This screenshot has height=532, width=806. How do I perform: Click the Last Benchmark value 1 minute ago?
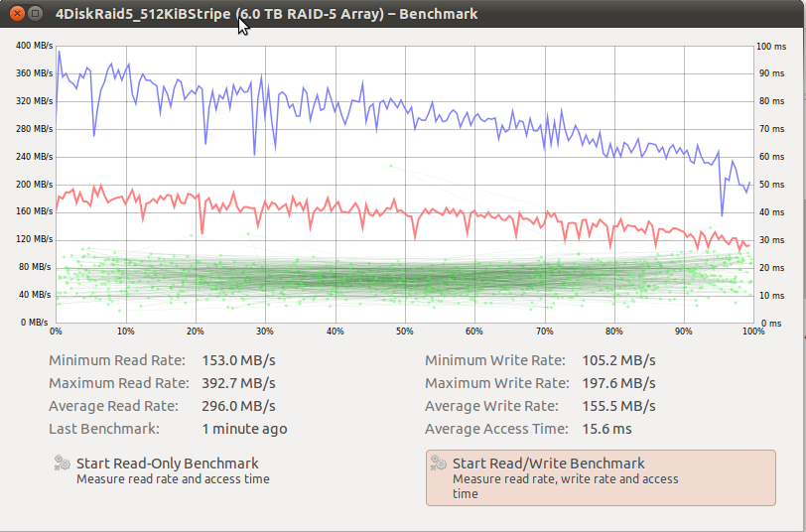(244, 429)
